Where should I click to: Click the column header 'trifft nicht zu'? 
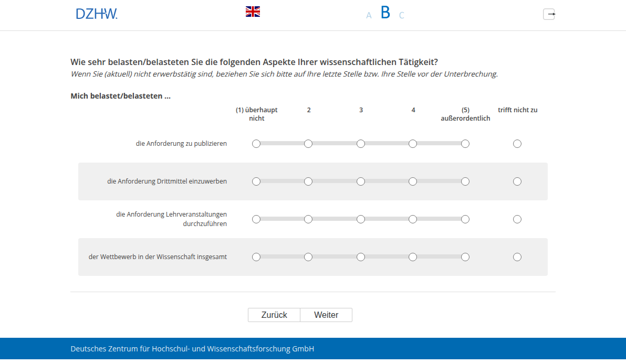[517, 110]
